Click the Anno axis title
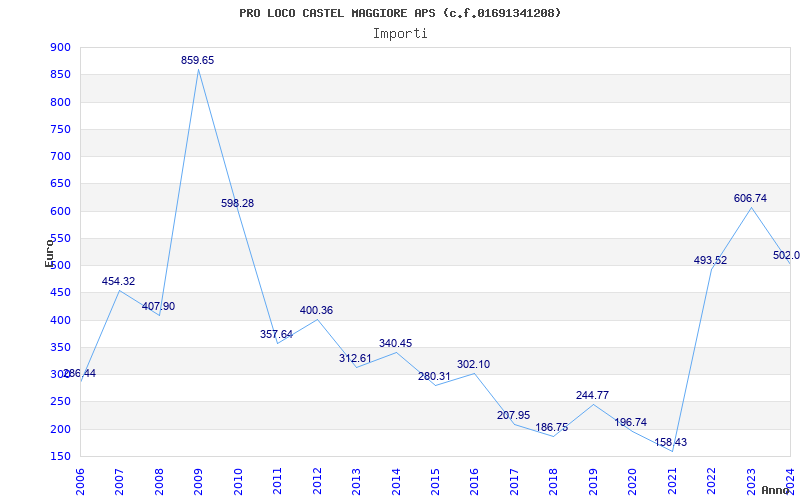800x500 pixels. [774, 490]
